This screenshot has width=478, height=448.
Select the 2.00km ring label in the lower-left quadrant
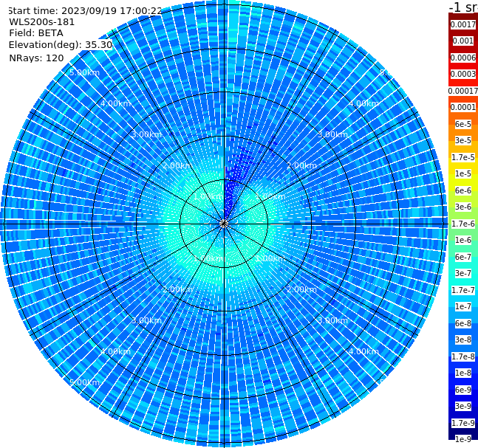tap(177, 289)
